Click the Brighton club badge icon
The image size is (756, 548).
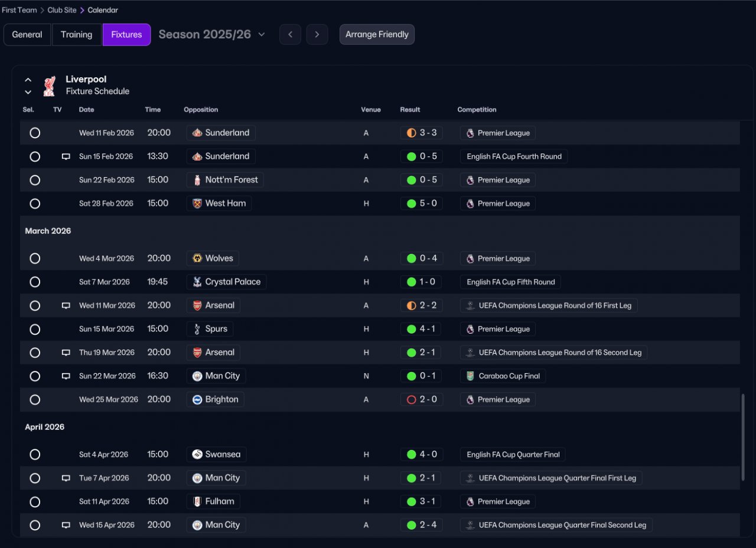(197, 400)
